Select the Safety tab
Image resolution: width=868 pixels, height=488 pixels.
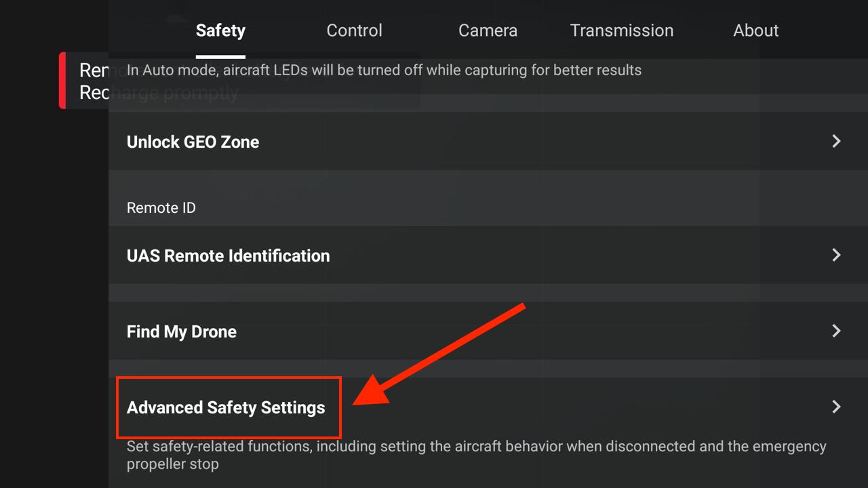tap(220, 30)
